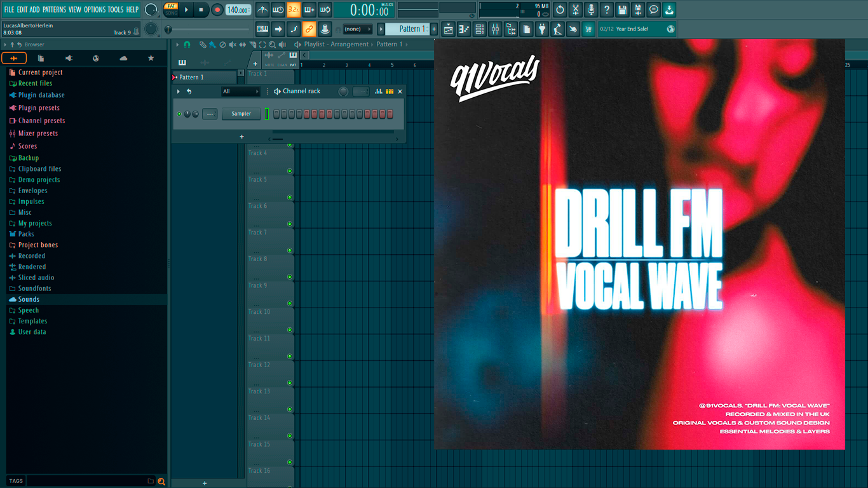Toggle overdub loop recording icon

pyautogui.click(x=309, y=10)
